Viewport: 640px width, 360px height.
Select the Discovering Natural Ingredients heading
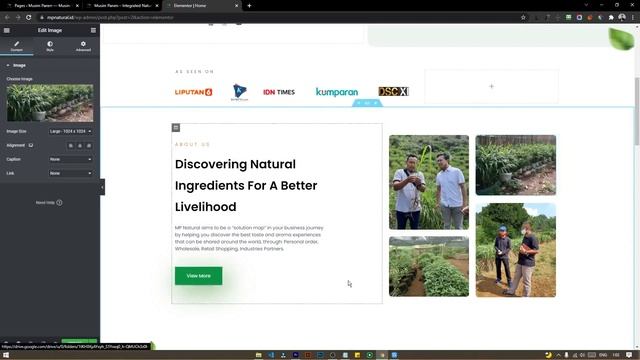pos(246,185)
